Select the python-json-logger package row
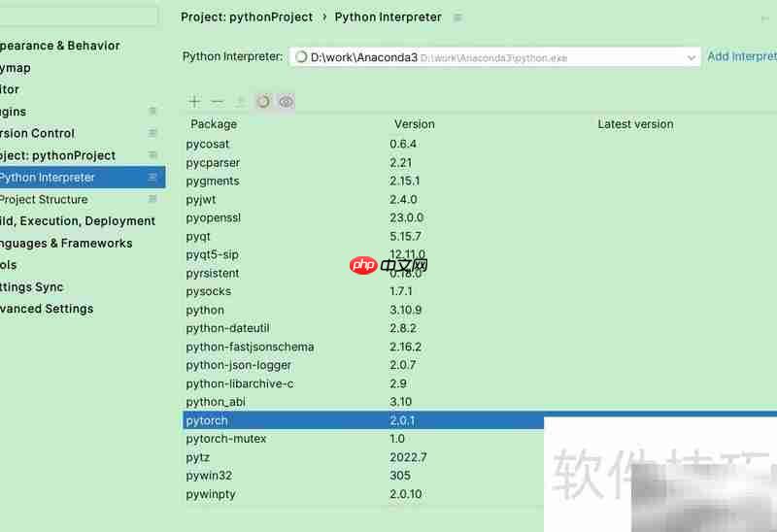The image size is (777, 532). click(x=480, y=365)
